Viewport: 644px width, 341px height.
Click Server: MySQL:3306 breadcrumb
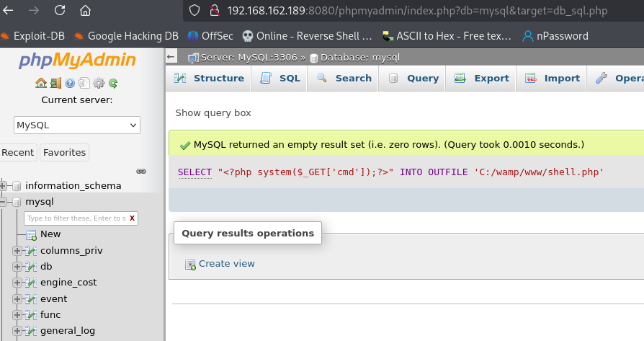click(x=249, y=58)
